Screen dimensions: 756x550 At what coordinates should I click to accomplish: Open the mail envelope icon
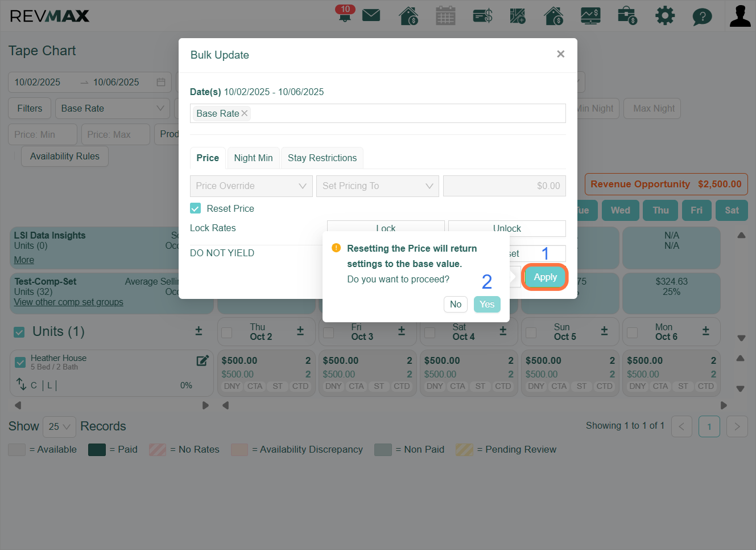click(x=371, y=15)
